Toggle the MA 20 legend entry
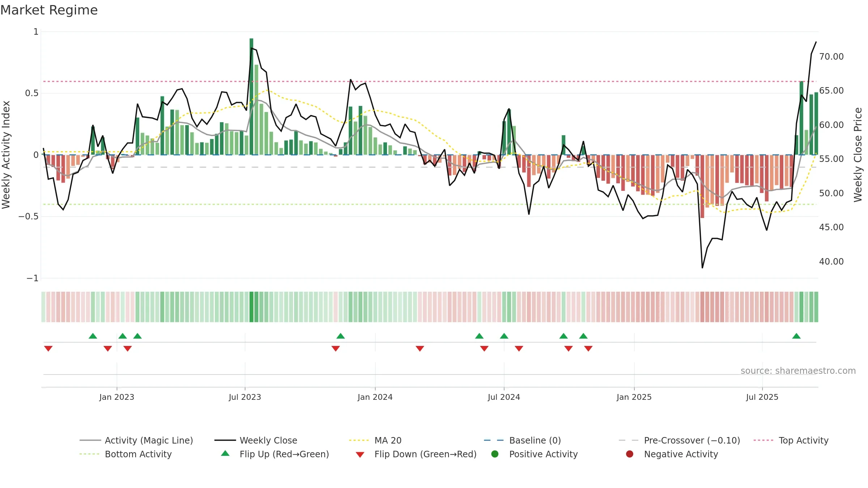The height and width of the screenshot is (488, 868). tap(375, 440)
